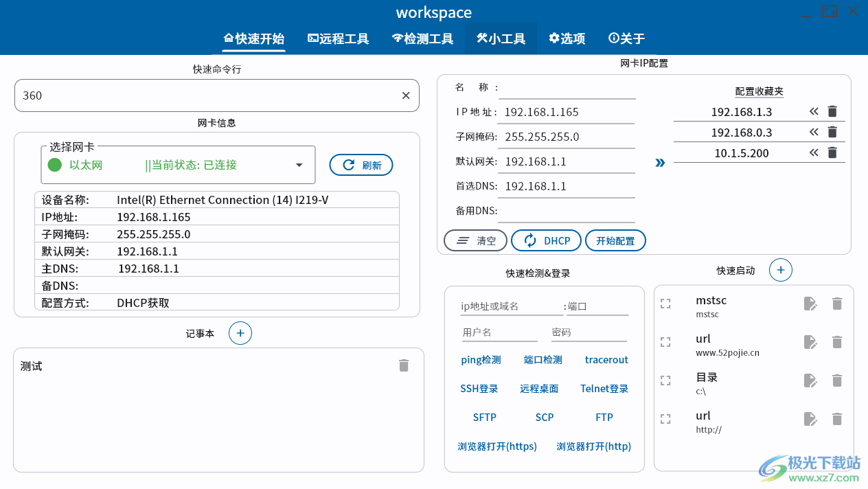Run 端口检测

click(x=542, y=360)
